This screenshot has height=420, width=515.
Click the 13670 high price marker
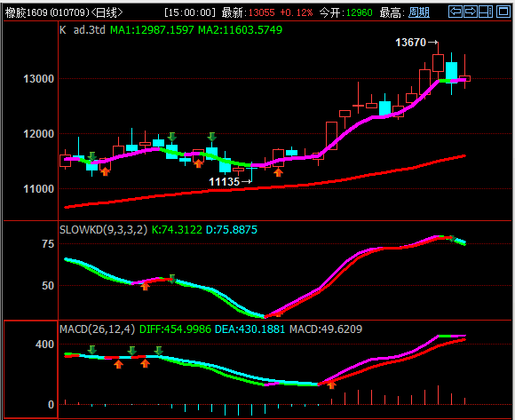[x=416, y=43]
